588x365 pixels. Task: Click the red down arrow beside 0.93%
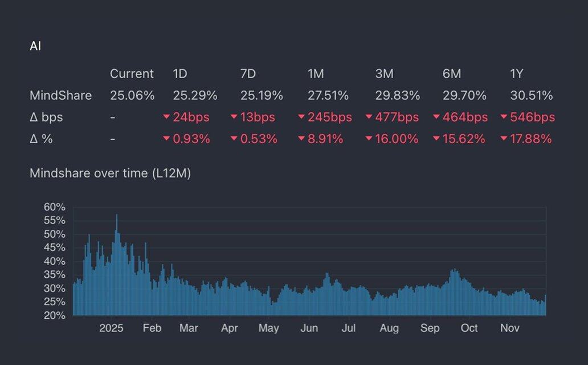point(166,139)
